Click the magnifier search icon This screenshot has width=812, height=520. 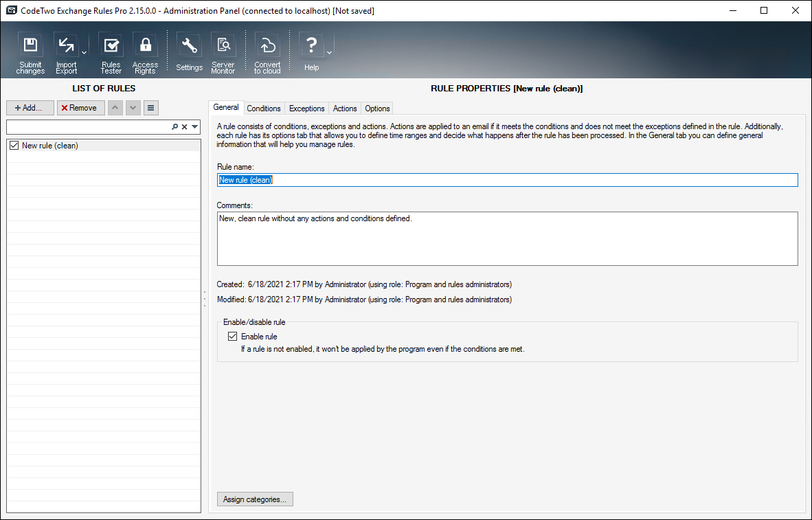tap(174, 127)
